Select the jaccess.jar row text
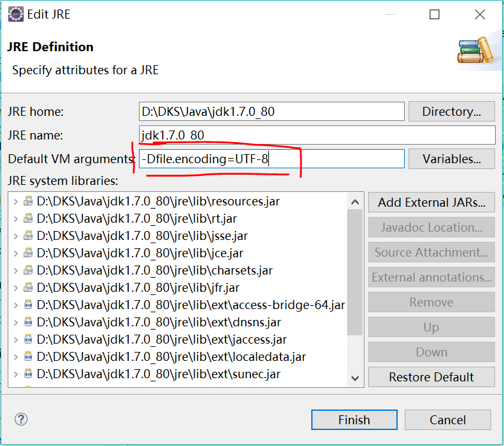Image resolution: width=504 pixels, height=446 pixels. point(161,339)
